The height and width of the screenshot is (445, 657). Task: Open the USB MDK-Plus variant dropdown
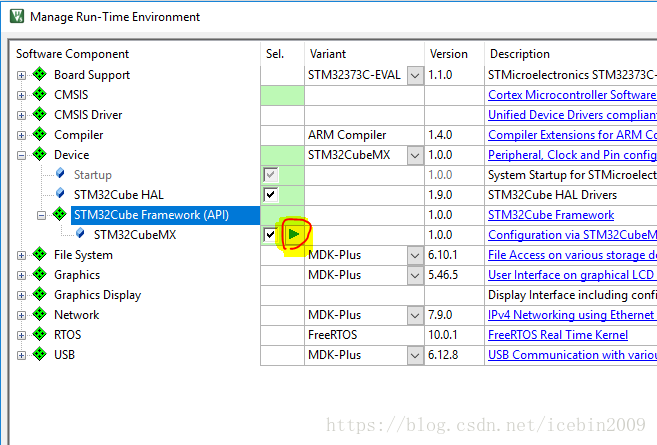pos(415,355)
